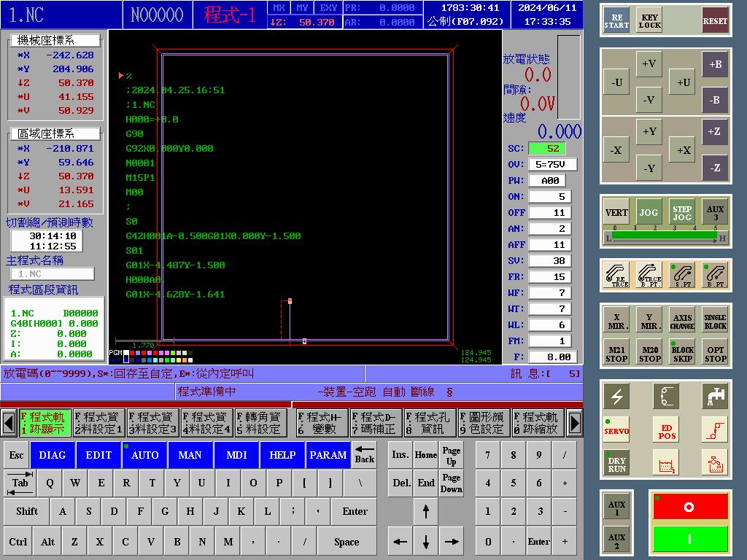The image size is (747, 560).
Task: Select F6 程式H-變數 function
Action: pyautogui.click(x=322, y=423)
